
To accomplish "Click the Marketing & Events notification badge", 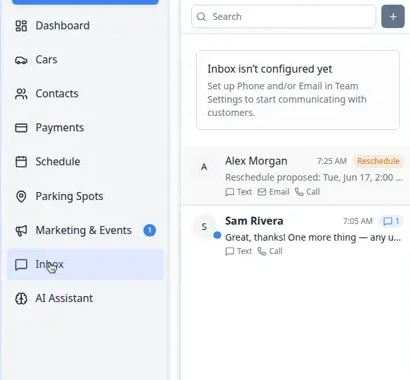I will pos(150,230).
